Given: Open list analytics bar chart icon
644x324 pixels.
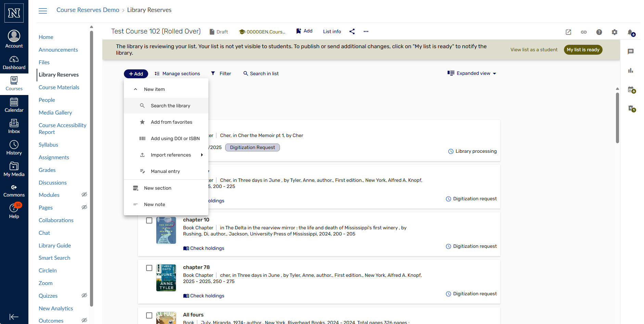Looking at the screenshot, I should click(631, 70).
